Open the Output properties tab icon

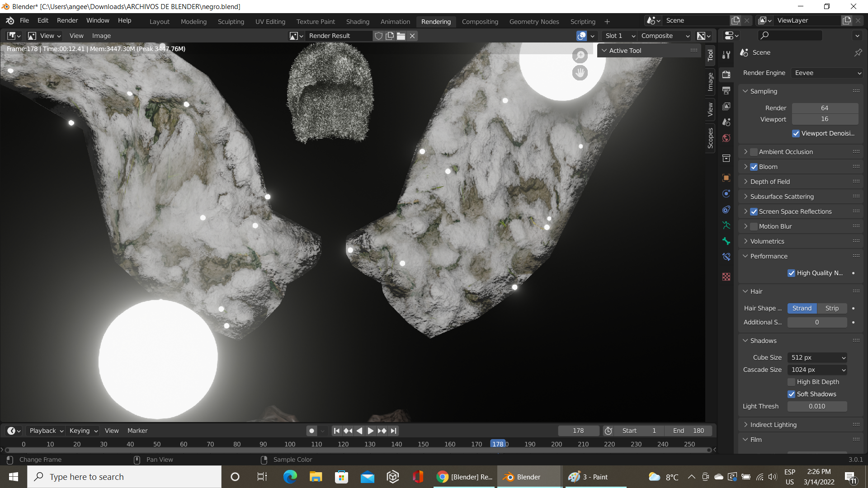coord(726,90)
